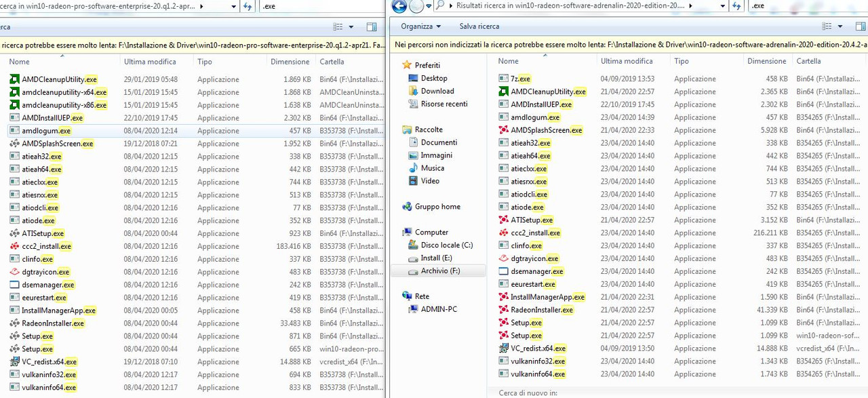868x398 pixels.
Task: Select the RadeonInstaller.exe icon in left window
Action: 15,324
